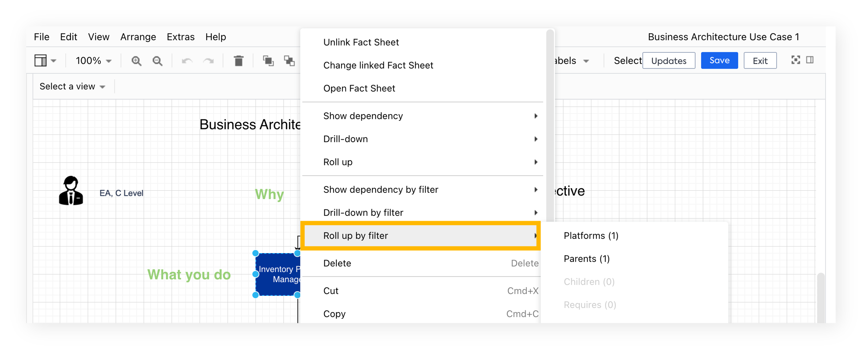The height and width of the screenshot is (355, 868).
Task: Click the green Why label
Action: [x=269, y=194]
